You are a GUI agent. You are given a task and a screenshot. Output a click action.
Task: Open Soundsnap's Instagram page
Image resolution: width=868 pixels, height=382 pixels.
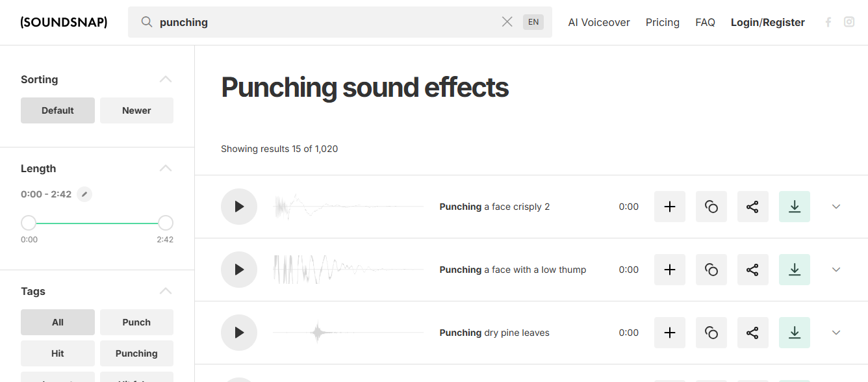[849, 21]
